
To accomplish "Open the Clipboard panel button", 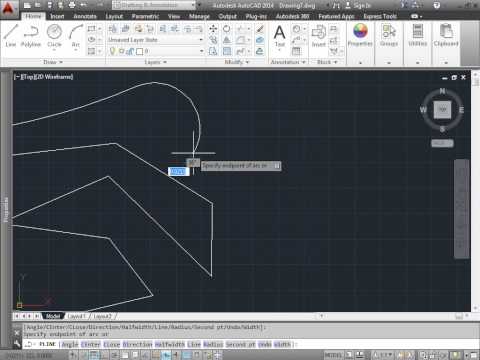I will (446, 35).
